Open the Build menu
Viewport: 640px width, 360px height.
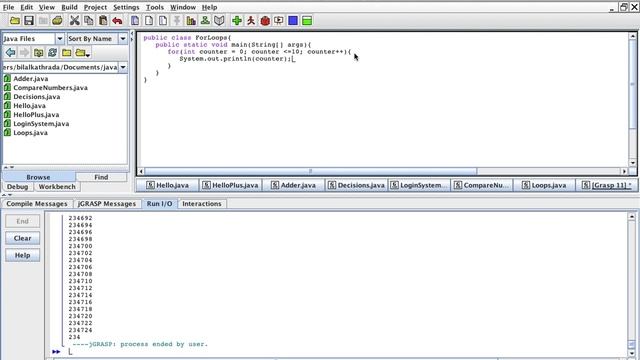click(69, 7)
